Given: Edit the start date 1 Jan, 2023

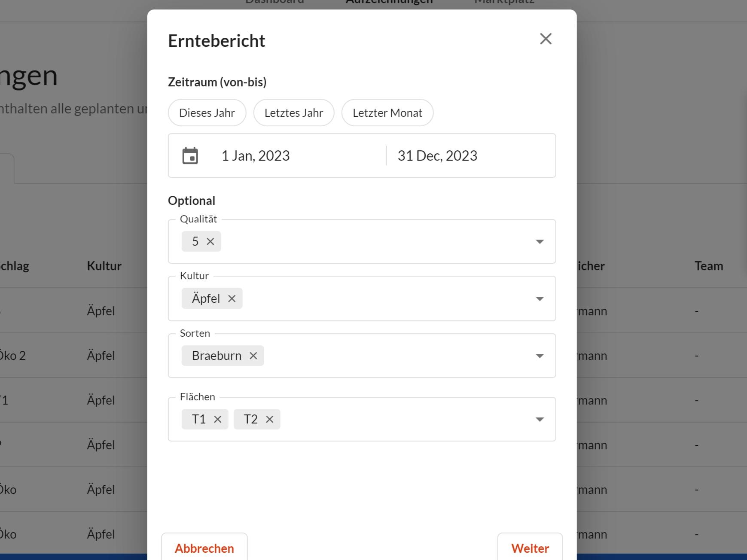Looking at the screenshot, I should pyautogui.click(x=256, y=156).
